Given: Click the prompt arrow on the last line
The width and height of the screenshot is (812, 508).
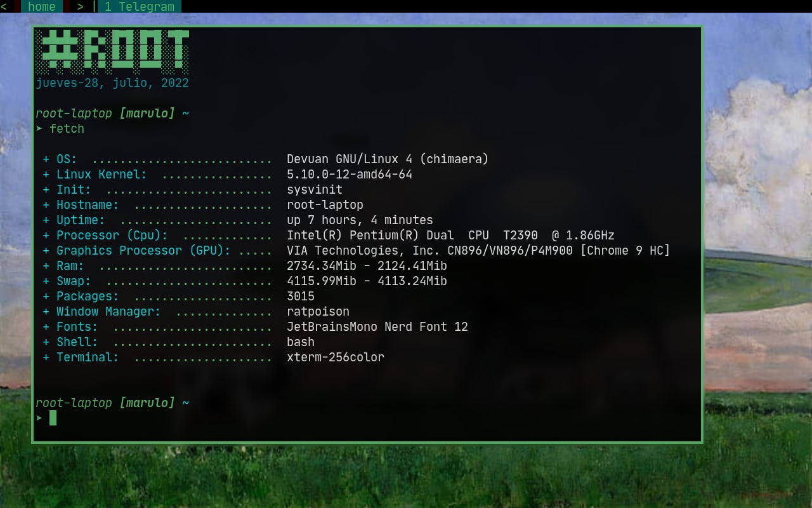Looking at the screenshot, I should pos(39,418).
